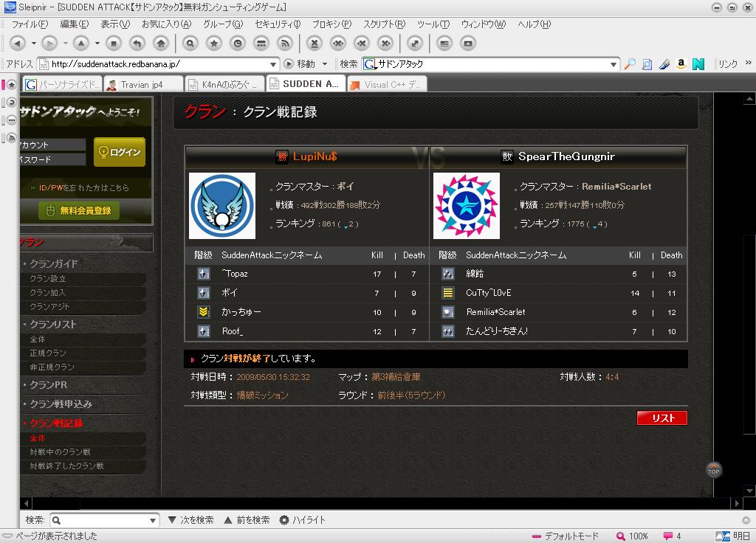Click 前を検索 find previous
Viewport: 756px width, 543px height.
247,520
